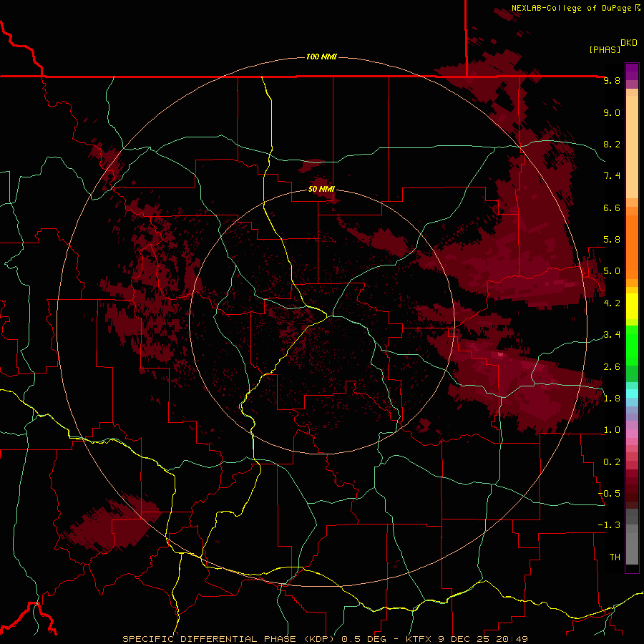The width and height of the screenshot is (644, 644).
Task: Click the 5.0 value on the legend
Action: [612, 271]
